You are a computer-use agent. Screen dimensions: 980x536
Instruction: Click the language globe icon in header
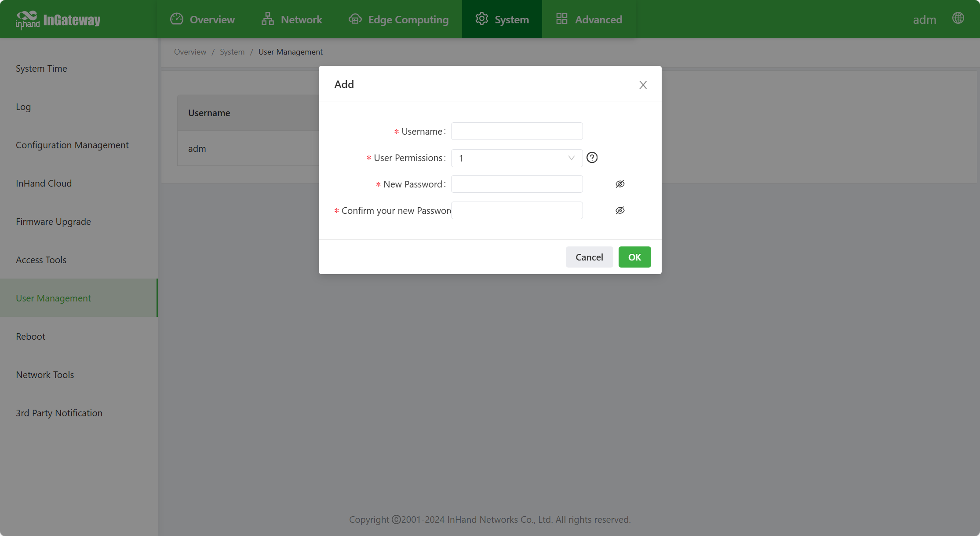click(x=958, y=18)
